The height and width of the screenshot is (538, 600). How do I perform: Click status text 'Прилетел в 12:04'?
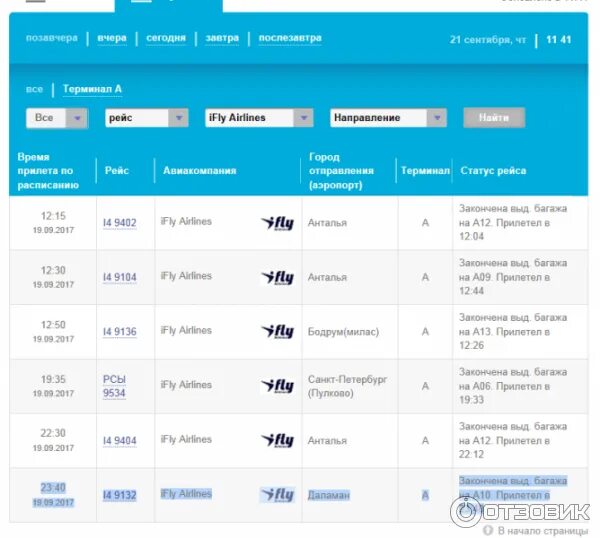[504, 230]
